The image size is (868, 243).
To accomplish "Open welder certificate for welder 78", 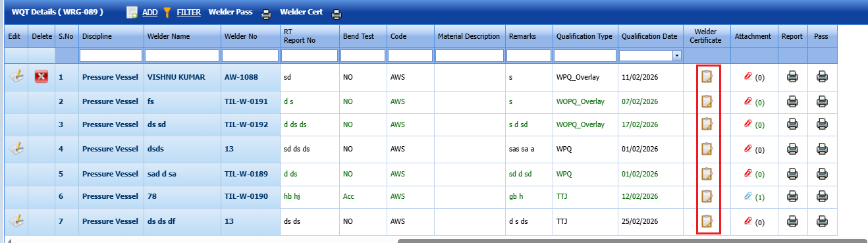I will point(707,196).
